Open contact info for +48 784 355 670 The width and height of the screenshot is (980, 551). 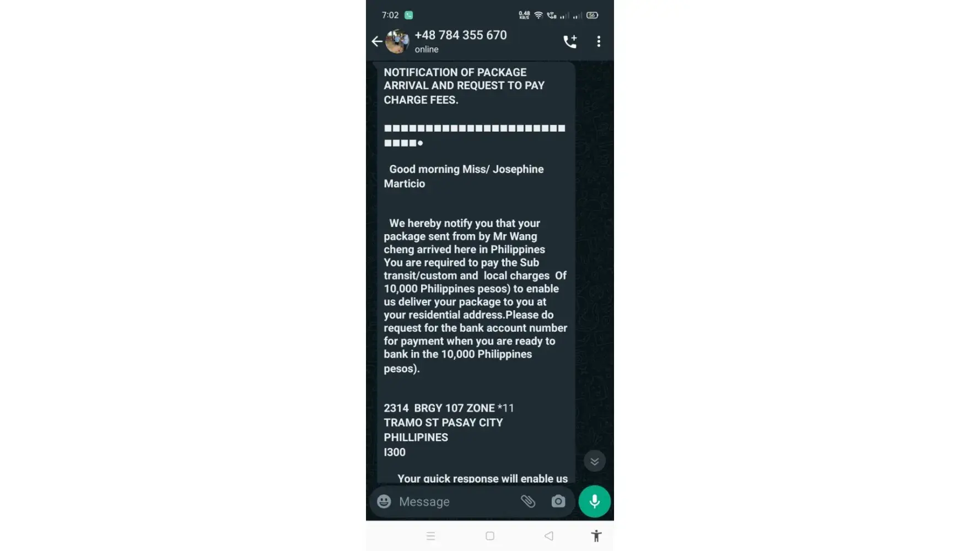point(460,35)
